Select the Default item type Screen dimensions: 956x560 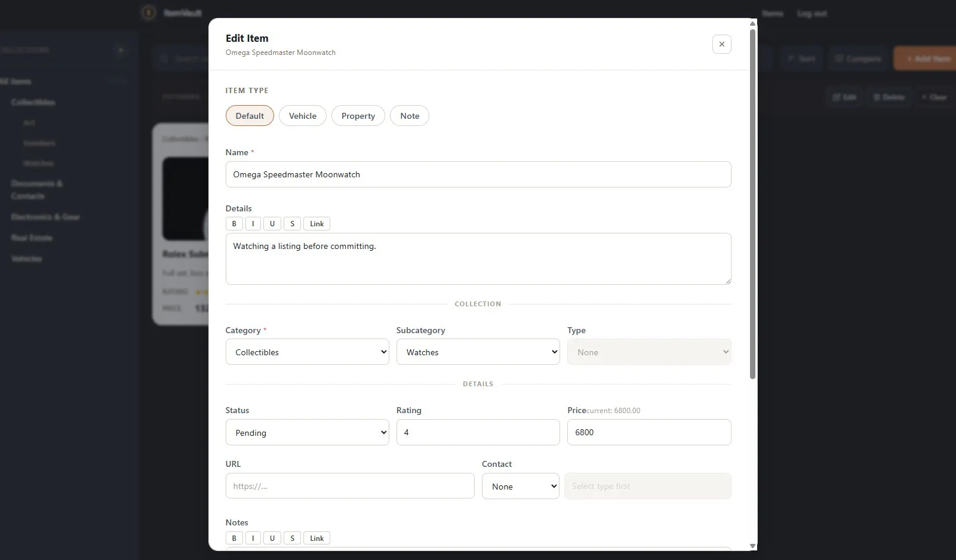(x=250, y=116)
